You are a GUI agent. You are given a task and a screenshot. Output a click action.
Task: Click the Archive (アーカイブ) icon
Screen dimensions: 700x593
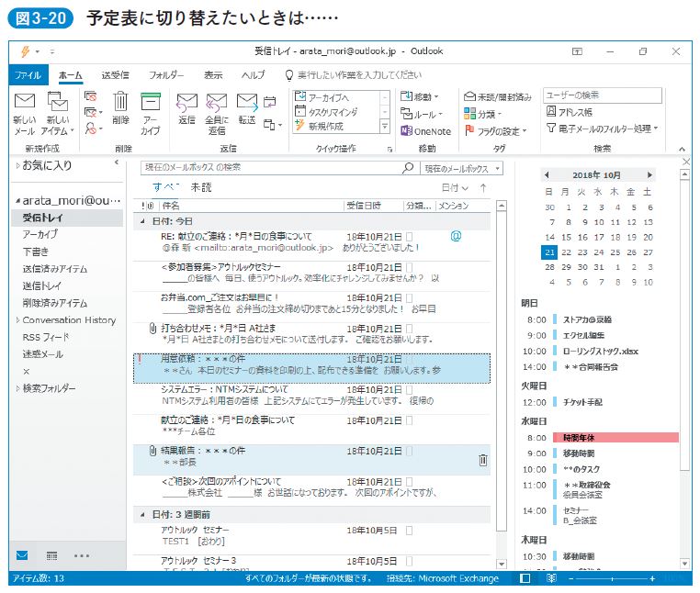coord(151,101)
